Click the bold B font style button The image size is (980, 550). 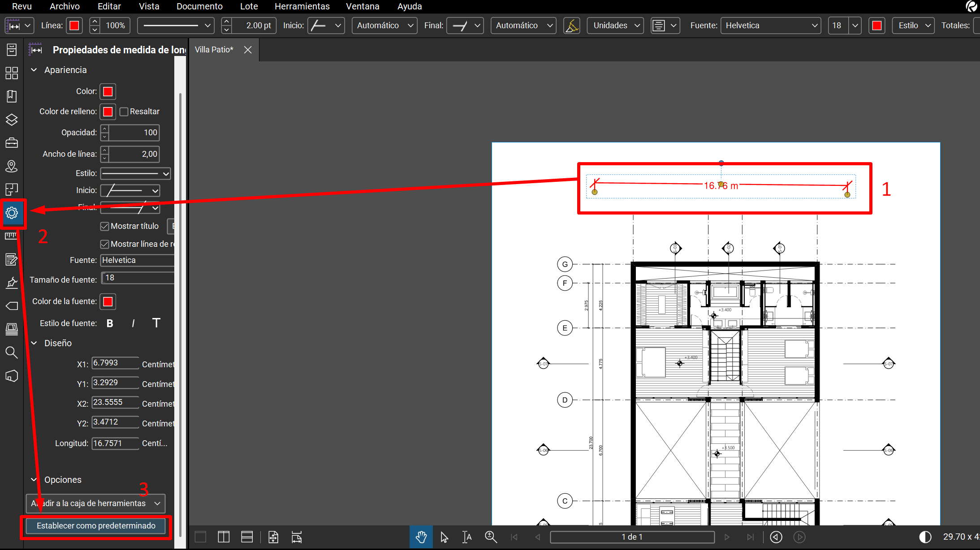click(110, 323)
